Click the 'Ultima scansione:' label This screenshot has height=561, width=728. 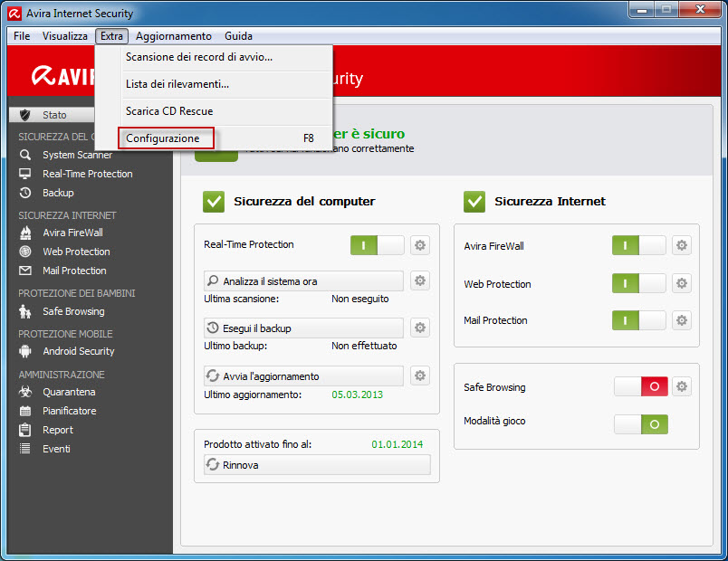[242, 299]
